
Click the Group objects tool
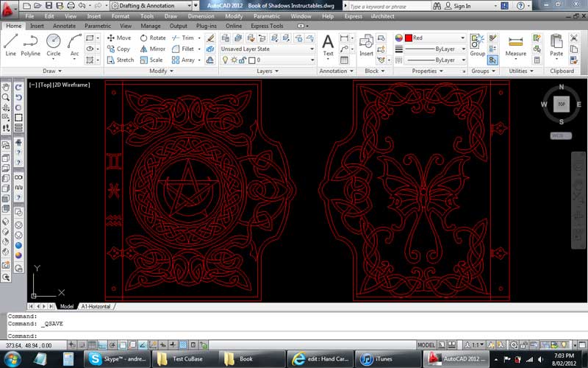tap(477, 45)
